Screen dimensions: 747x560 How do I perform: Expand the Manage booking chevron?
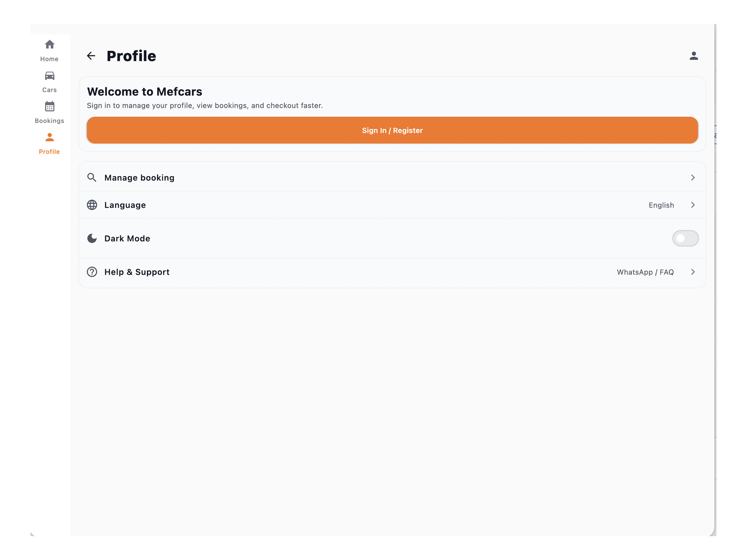(693, 177)
